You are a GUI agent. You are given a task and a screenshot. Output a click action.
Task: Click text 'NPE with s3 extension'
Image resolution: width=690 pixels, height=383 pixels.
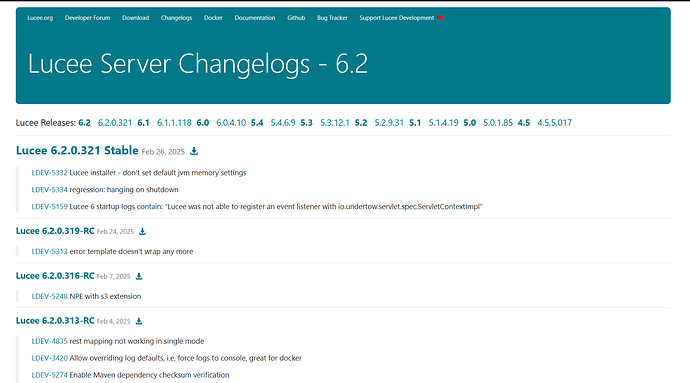pyautogui.click(x=105, y=297)
